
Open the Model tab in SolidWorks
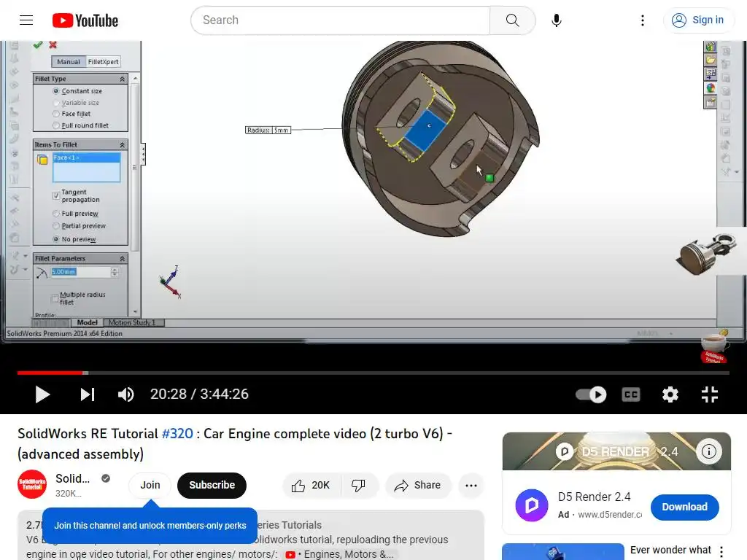pos(88,322)
